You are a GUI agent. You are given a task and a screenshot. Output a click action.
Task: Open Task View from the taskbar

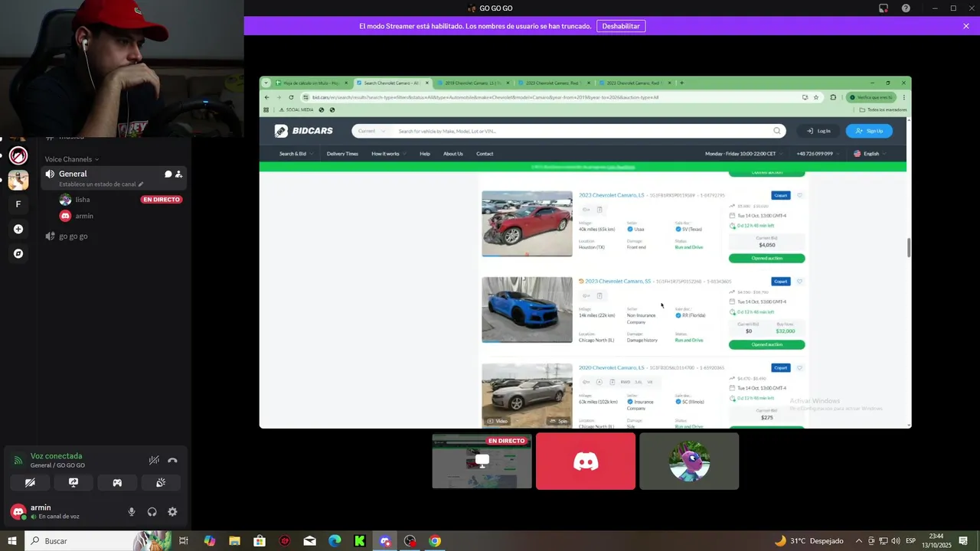pos(184,541)
